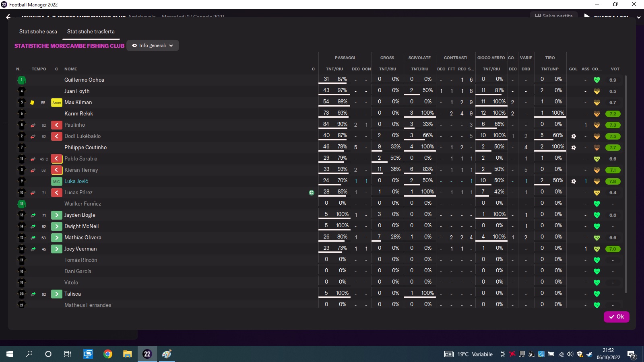Image resolution: width=644 pixels, height=362 pixels.
Task: Click the Ok button
Action: click(x=616, y=317)
